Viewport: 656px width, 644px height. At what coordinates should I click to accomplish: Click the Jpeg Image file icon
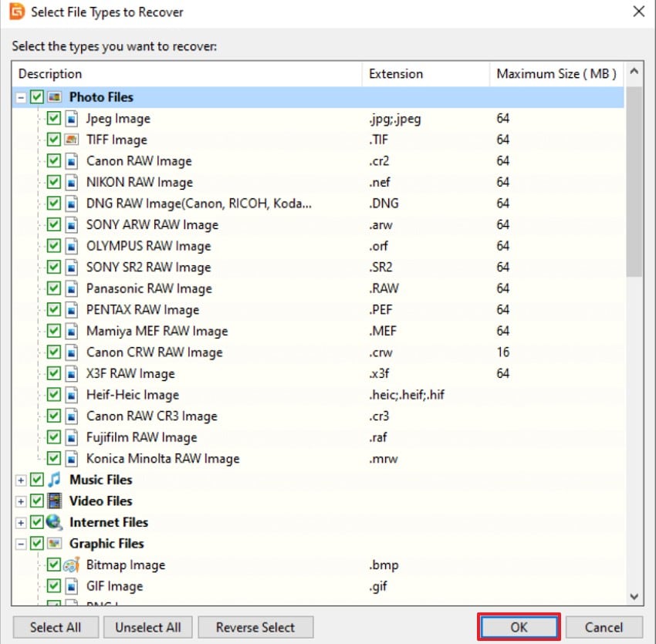(72, 119)
